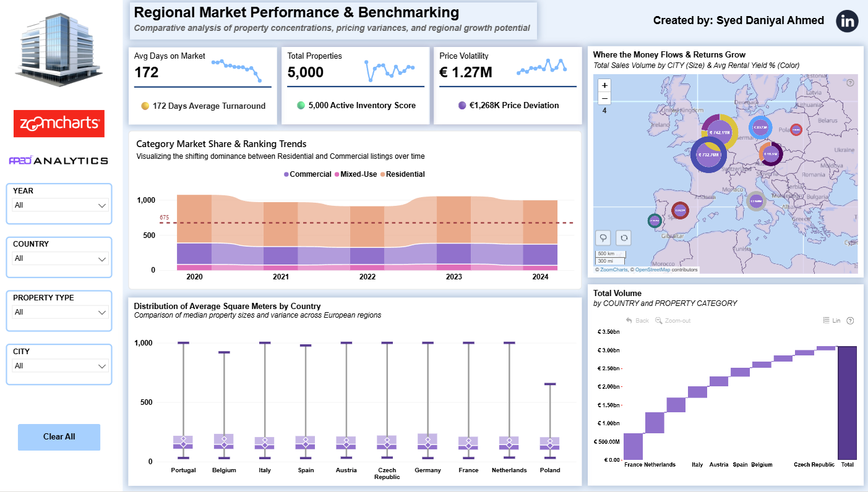
Task: Zoom out the map with minus button
Action: click(604, 98)
